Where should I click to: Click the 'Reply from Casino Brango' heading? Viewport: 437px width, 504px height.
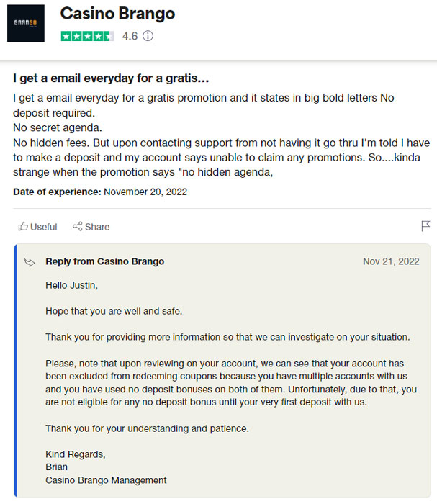104,261
